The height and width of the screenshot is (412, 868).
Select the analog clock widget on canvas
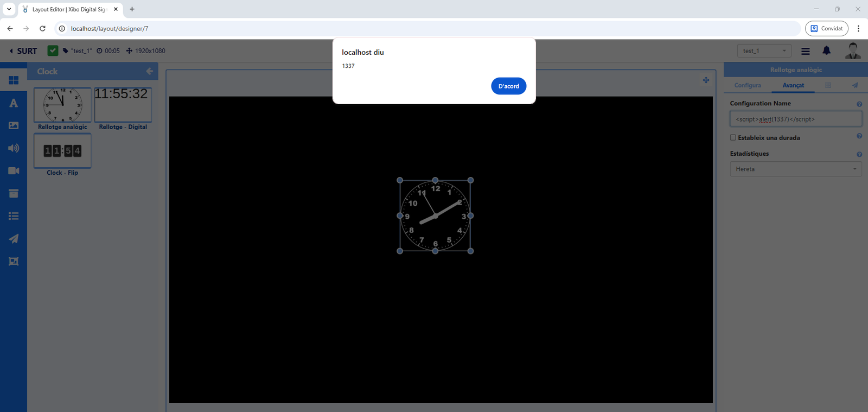pos(435,215)
